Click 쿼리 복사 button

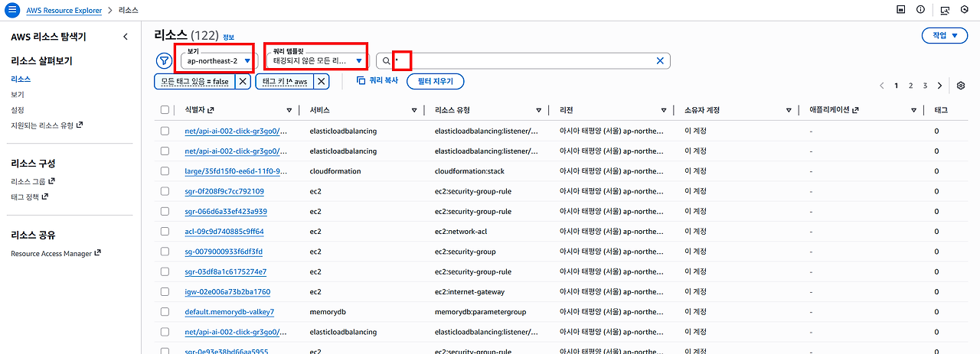tap(377, 80)
